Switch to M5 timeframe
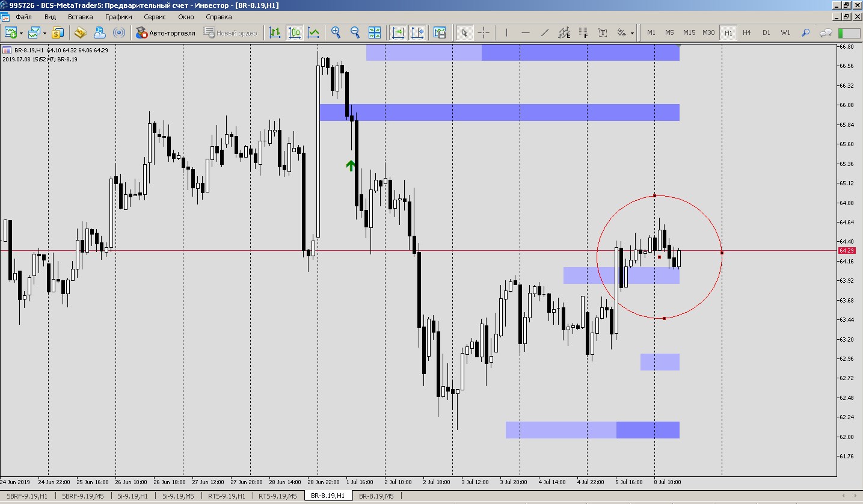This screenshot has height=504, width=863. point(669,32)
